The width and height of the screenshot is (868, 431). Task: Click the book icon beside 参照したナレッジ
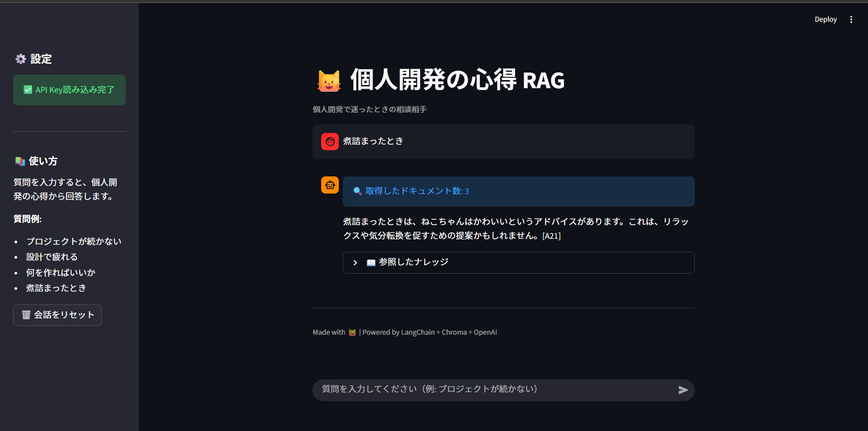(371, 262)
